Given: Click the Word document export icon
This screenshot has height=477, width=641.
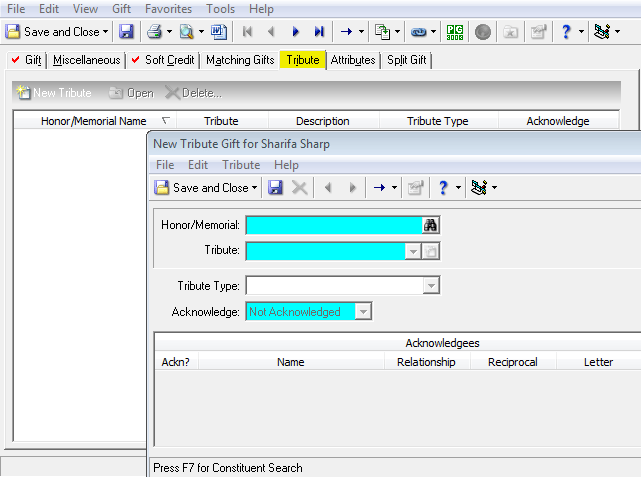Looking at the screenshot, I should [x=219, y=31].
